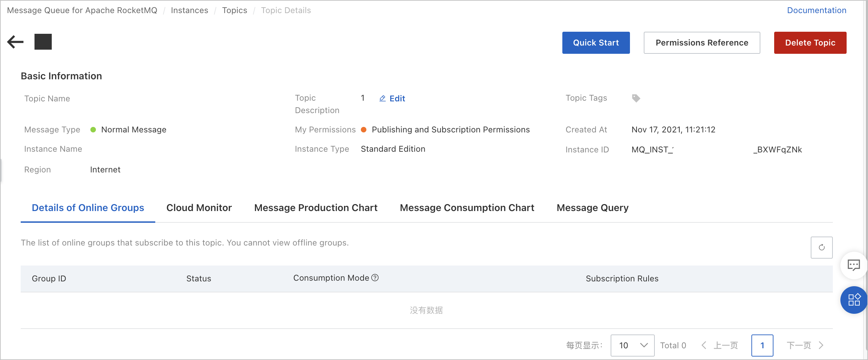Click Group ID column header
Viewport: 868px width, 360px height.
(x=49, y=279)
